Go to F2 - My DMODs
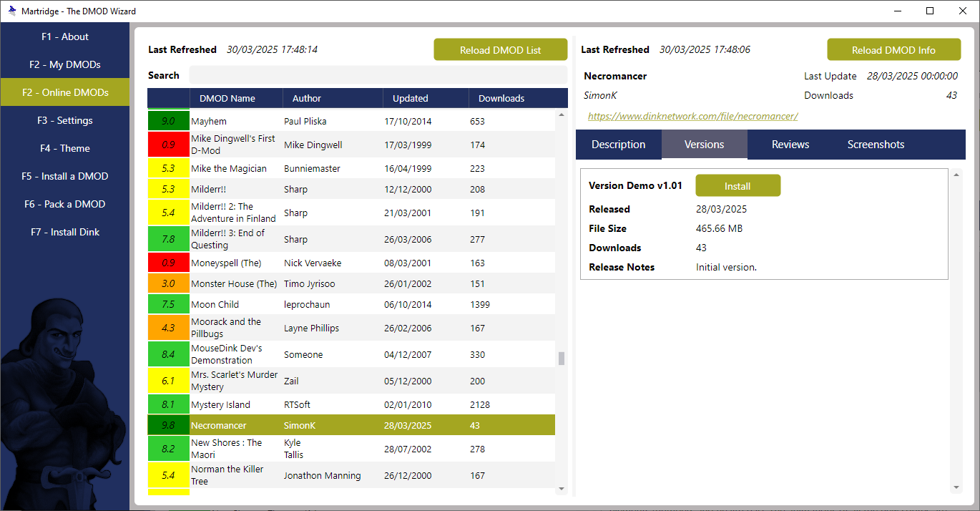Screen dimensions: 980x511 pos(65,64)
